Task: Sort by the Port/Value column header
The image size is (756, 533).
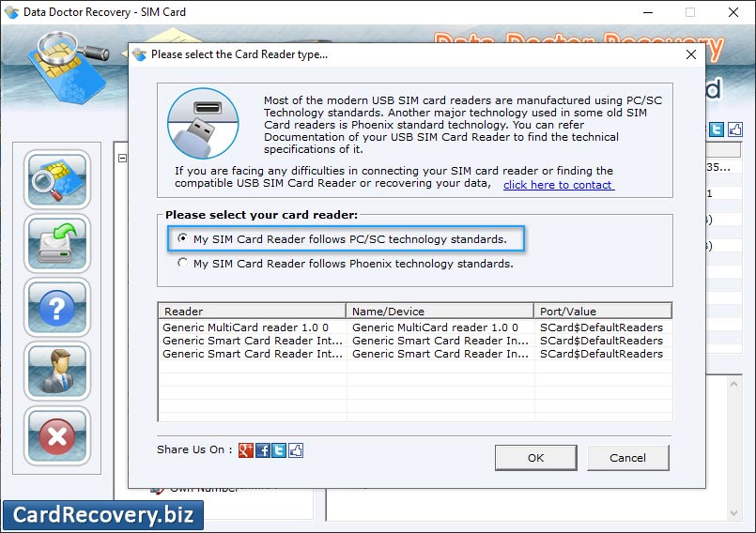Action: (x=603, y=311)
